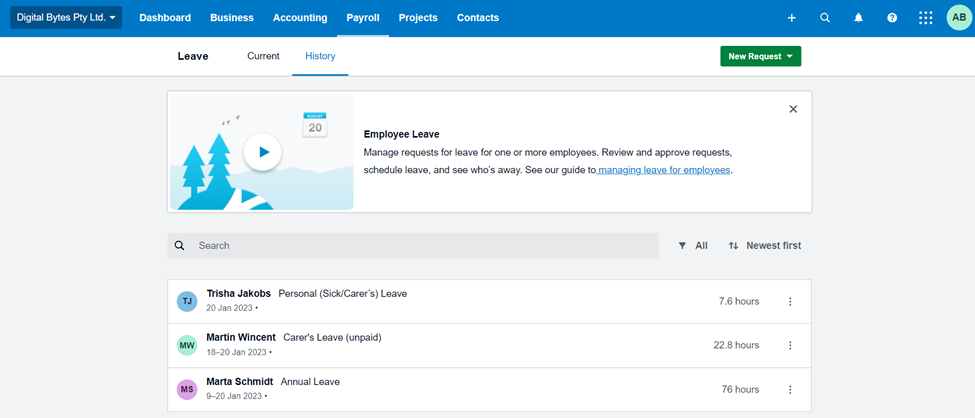975x418 pixels.
Task: Dismiss the Employee Leave banner
Action: pos(793,109)
